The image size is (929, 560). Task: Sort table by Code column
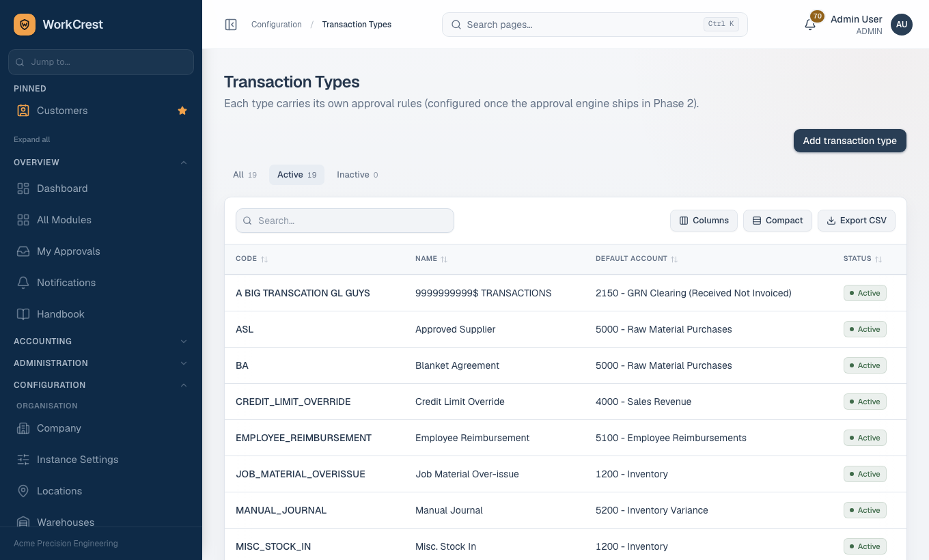[x=251, y=259]
